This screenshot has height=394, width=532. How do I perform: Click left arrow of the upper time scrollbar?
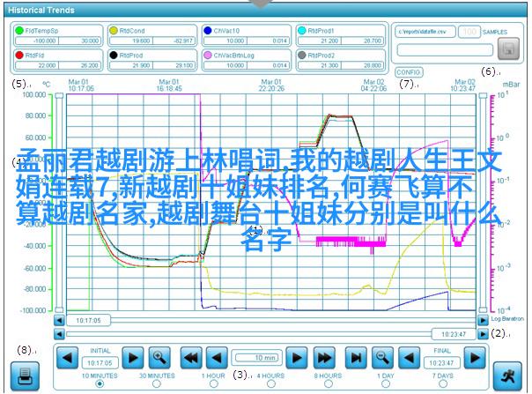point(59,320)
